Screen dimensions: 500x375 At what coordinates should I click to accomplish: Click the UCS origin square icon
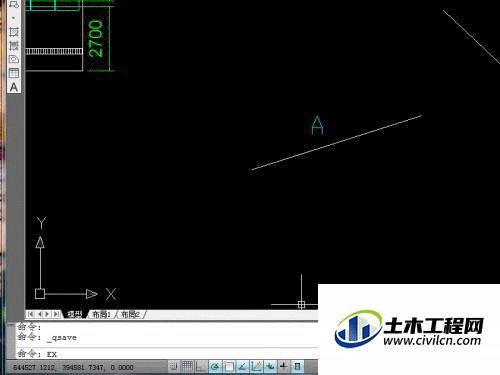click(x=40, y=294)
